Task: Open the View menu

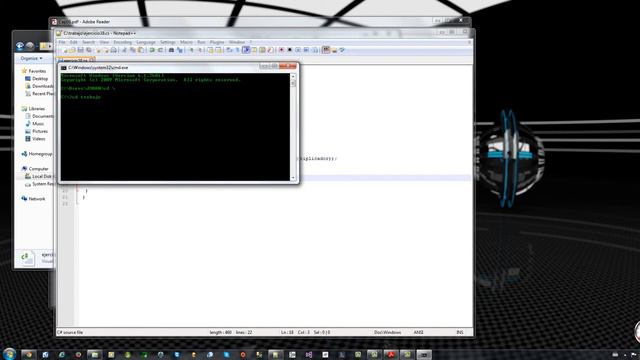Action: coord(104,42)
